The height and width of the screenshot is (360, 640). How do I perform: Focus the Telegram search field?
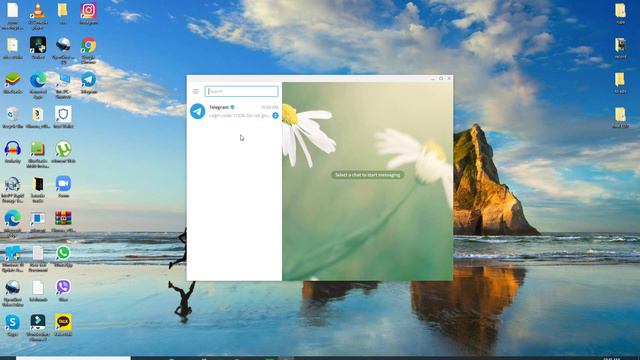pos(241,91)
